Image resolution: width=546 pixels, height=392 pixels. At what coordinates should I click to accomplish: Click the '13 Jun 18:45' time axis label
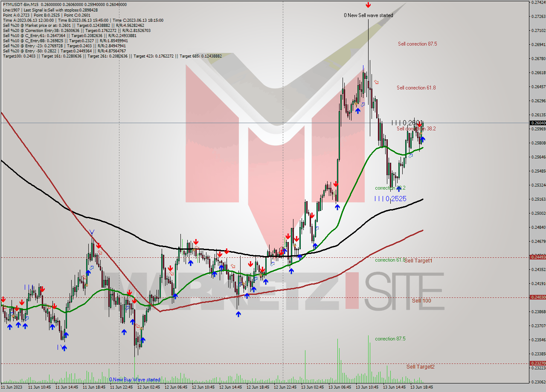pyautogui.click(x=422, y=388)
